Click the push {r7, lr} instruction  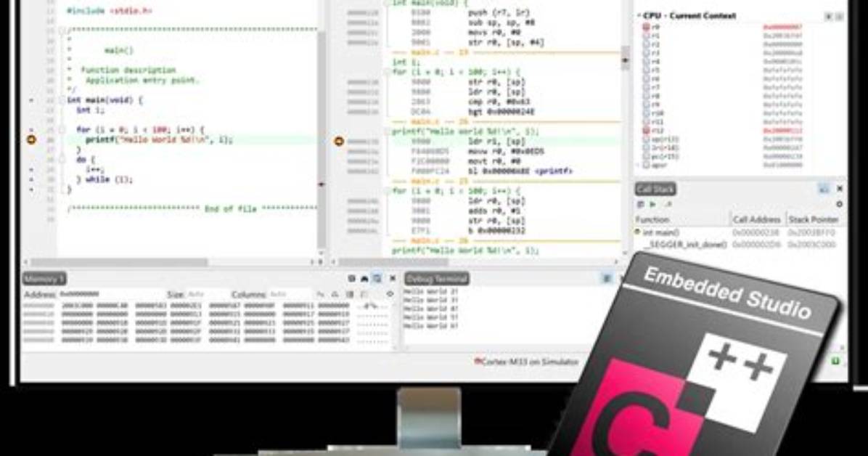499,13
